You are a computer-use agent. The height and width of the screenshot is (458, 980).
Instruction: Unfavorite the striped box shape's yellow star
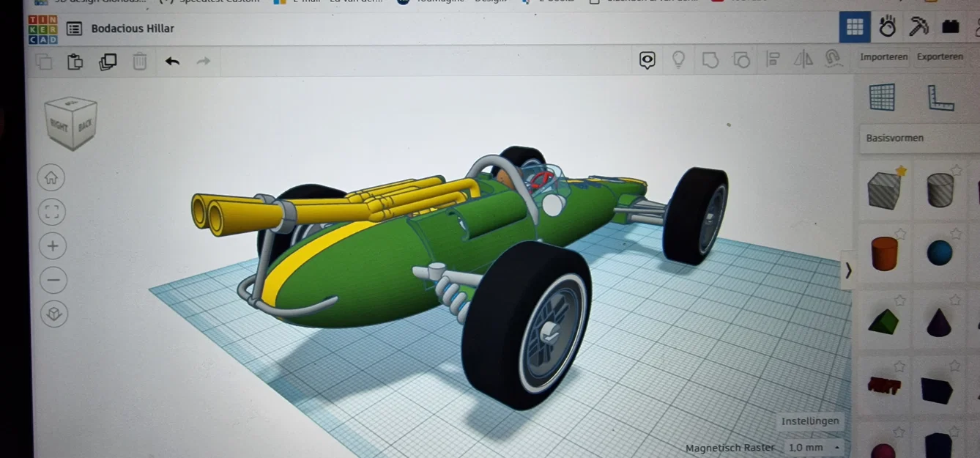pos(901,171)
